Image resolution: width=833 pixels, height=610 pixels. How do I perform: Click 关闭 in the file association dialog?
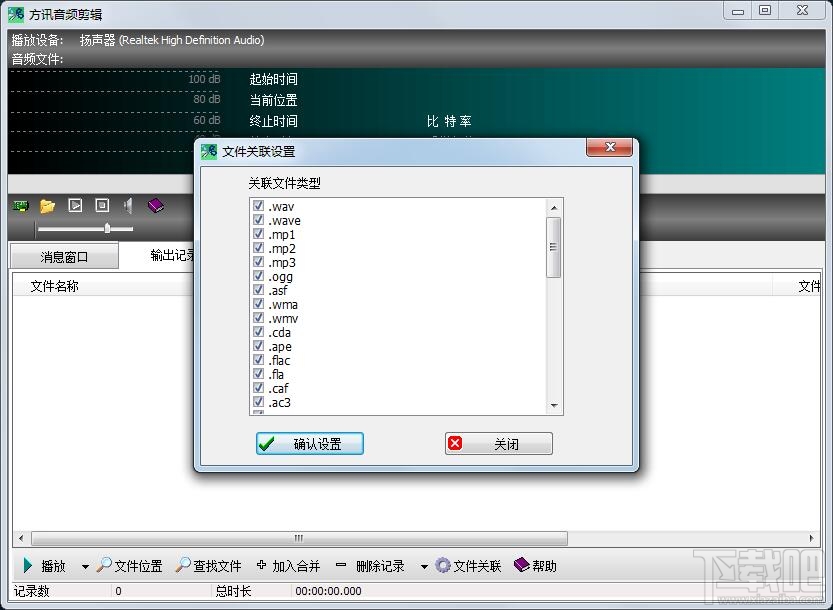click(498, 444)
